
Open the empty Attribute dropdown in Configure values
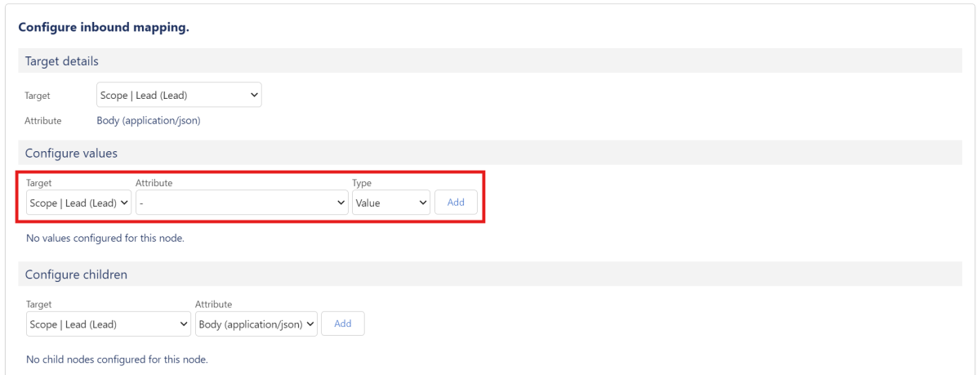click(x=243, y=203)
